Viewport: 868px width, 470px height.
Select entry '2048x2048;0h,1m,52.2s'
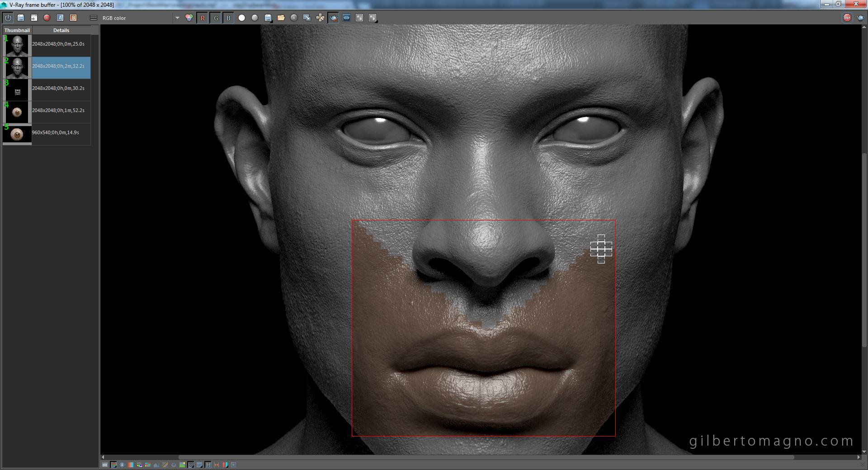(x=61, y=112)
